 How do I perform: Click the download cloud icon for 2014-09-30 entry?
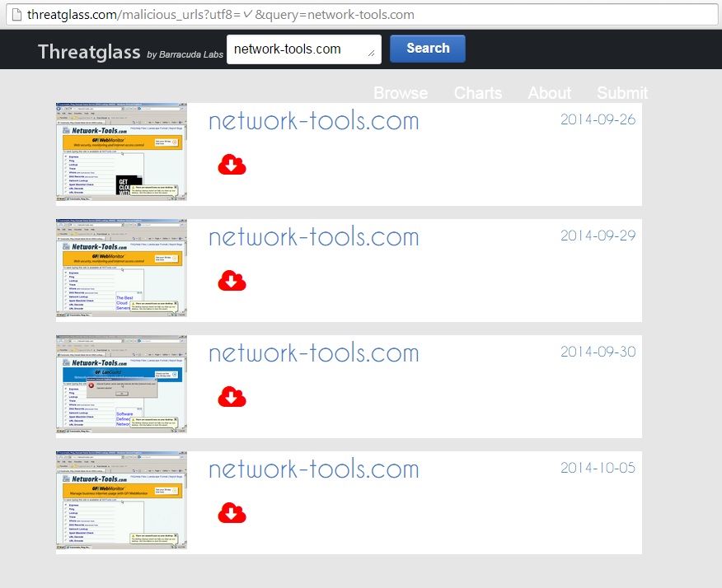tap(232, 397)
